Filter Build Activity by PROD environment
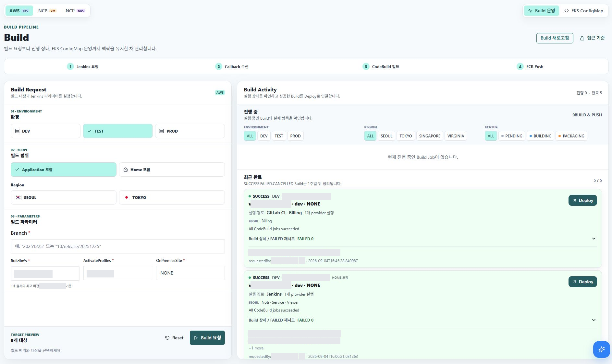 point(295,136)
